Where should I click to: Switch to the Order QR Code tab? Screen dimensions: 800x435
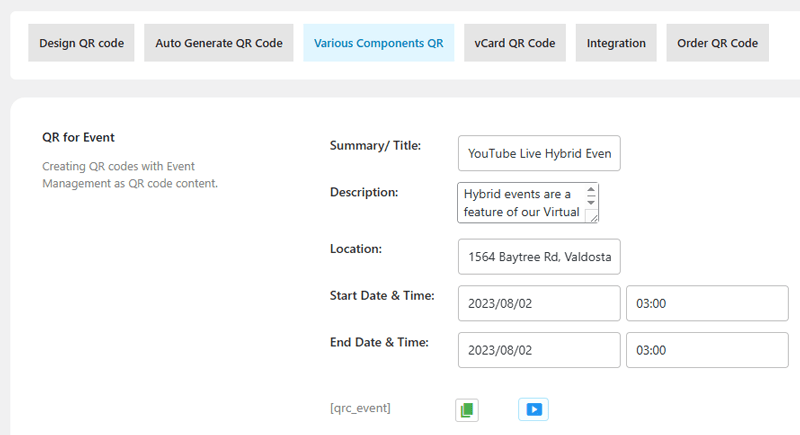(717, 43)
